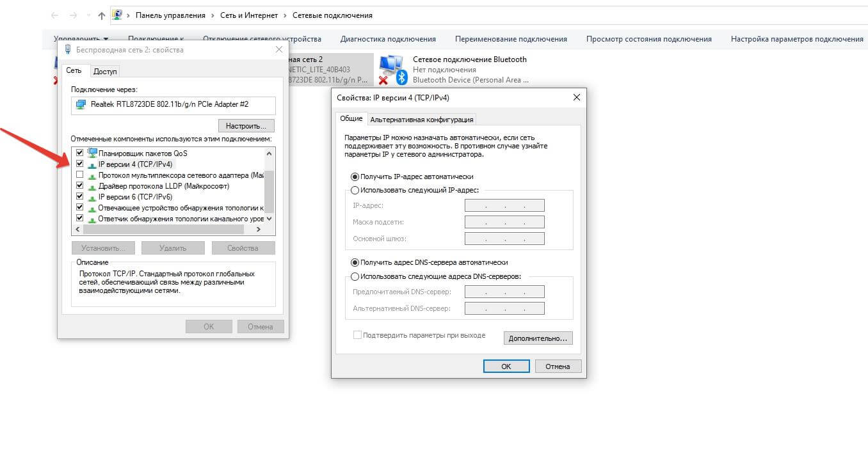Select the Bluetooth network connection icon

392,69
